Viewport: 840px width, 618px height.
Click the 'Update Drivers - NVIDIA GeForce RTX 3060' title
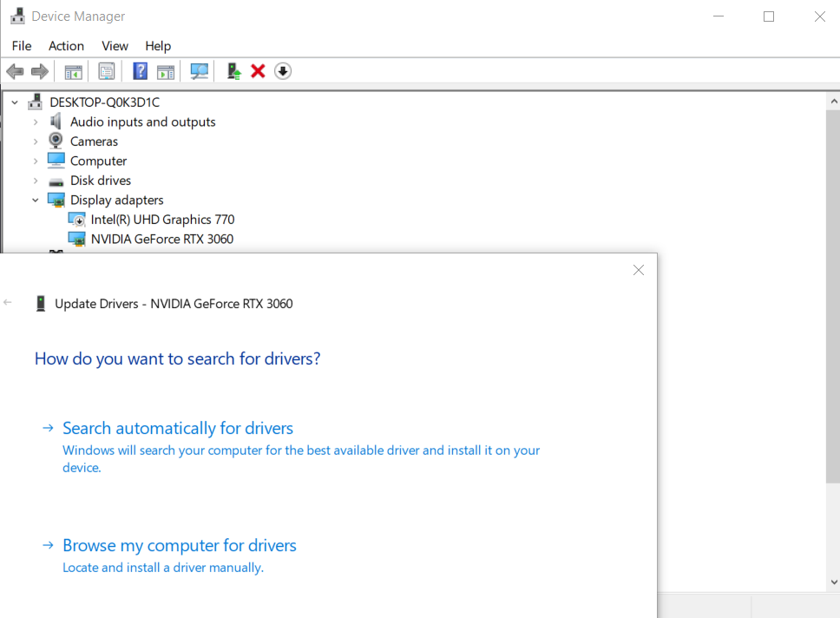tap(174, 304)
